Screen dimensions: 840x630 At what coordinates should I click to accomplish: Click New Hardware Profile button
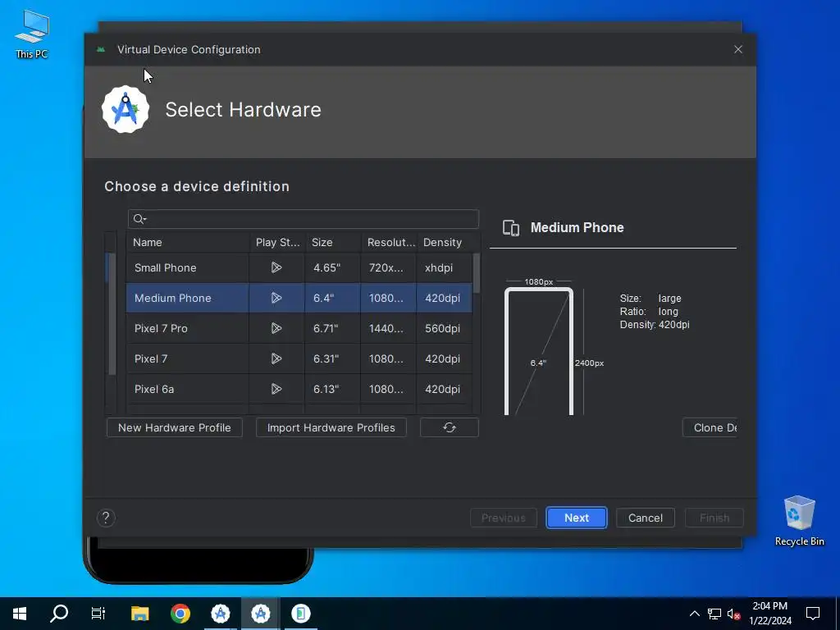coord(175,427)
